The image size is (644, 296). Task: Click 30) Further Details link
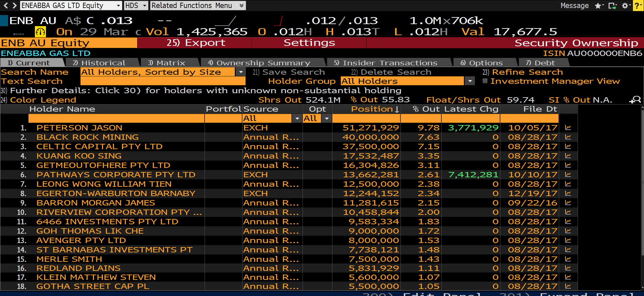(x=201, y=91)
